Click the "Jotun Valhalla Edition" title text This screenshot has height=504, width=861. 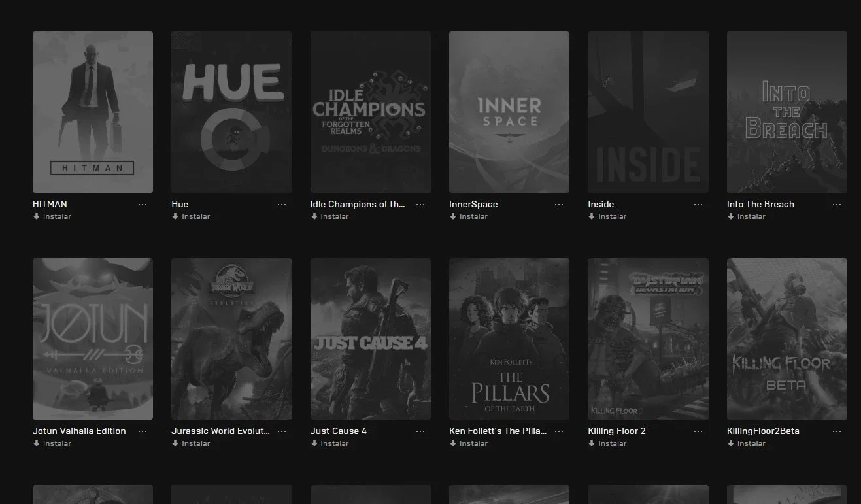click(x=79, y=431)
